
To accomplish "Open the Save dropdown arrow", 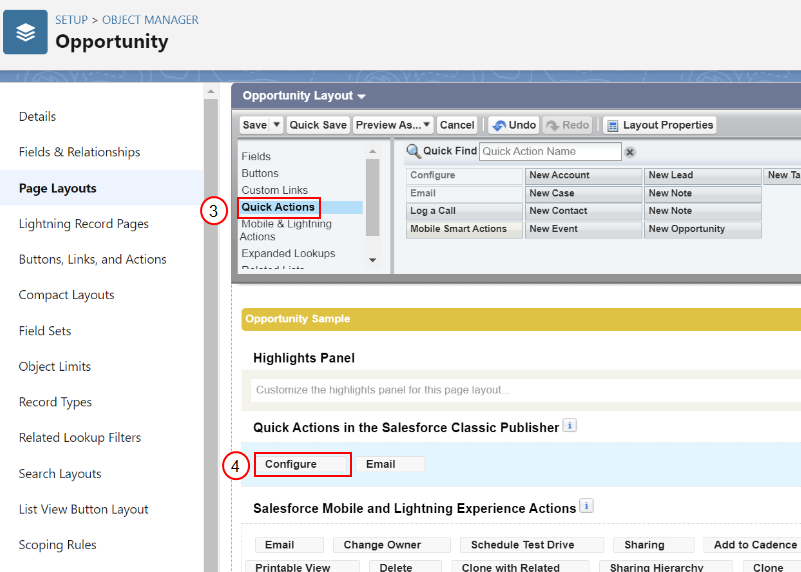I will [x=276, y=125].
